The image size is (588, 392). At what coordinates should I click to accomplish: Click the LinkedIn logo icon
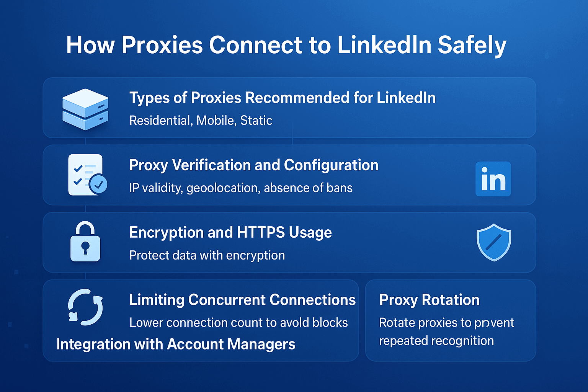[x=493, y=179]
